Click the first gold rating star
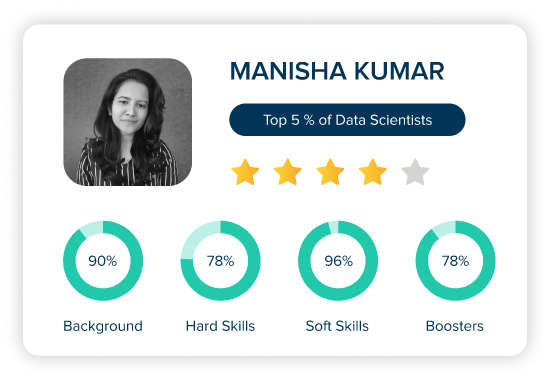Image resolution: width=552 pixels, height=378 pixels. [x=245, y=172]
